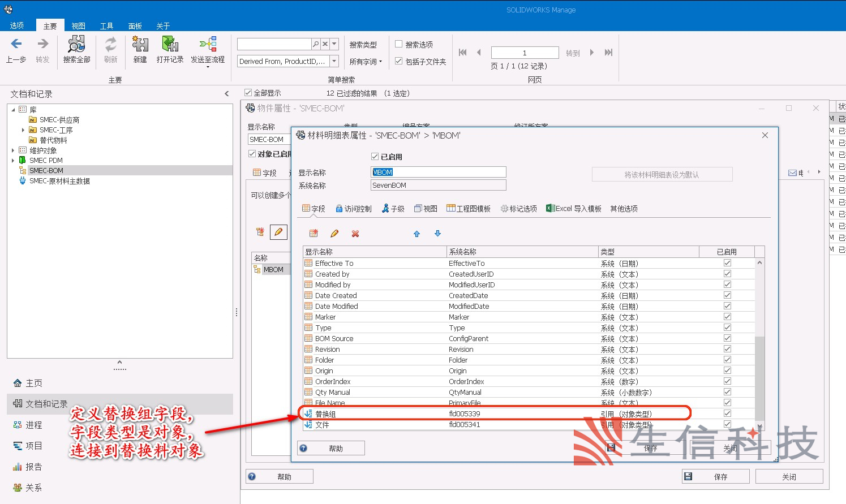The image size is (846, 504).
Task: Click the search magnifier icon beside search box
Action: [x=316, y=44]
